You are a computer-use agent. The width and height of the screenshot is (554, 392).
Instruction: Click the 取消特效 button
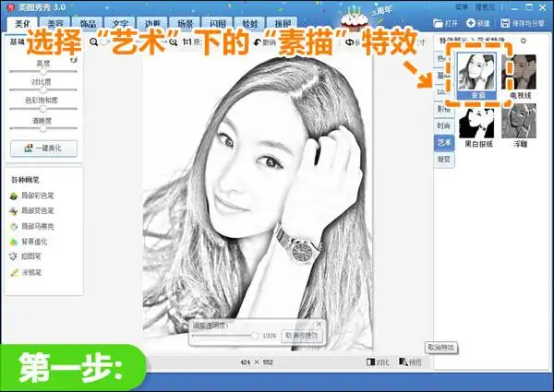[440, 348]
